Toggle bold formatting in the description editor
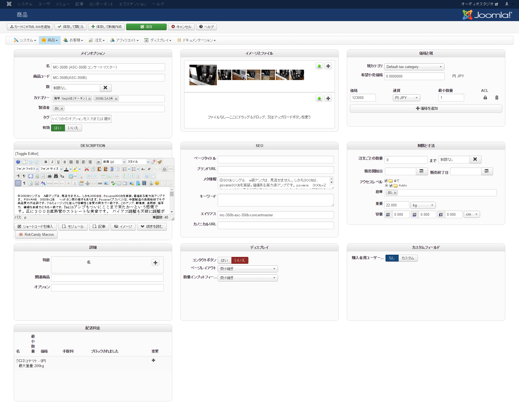Screen dimensions: 519x420 pyautogui.click(x=46, y=162)
